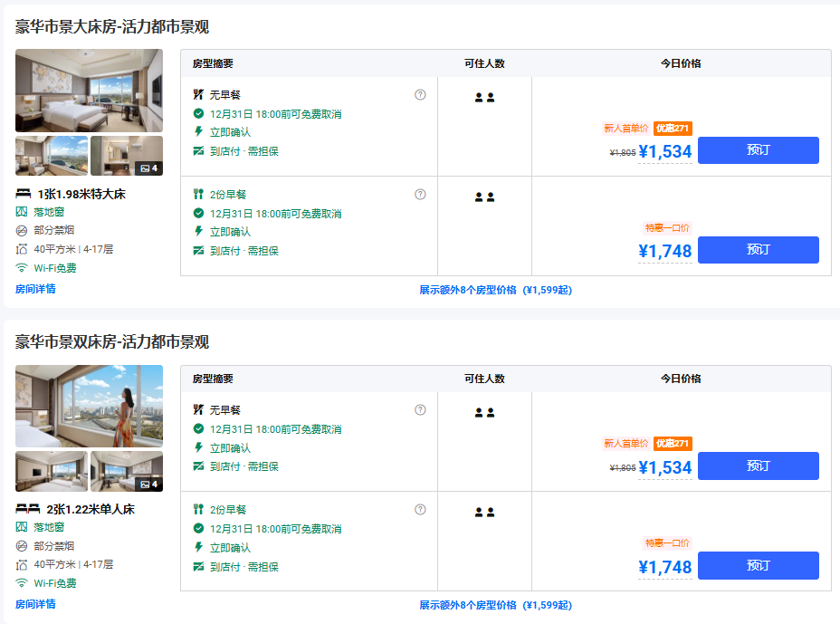Click twin beds icon beside 2张1.22米单人床
This screenshot has width=840, height=624.
point(27,509)
